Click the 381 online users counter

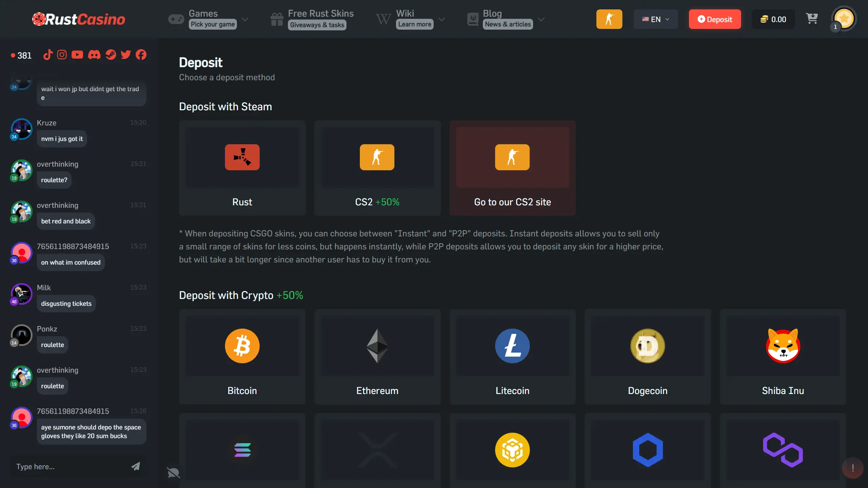[x=21, y=55]
